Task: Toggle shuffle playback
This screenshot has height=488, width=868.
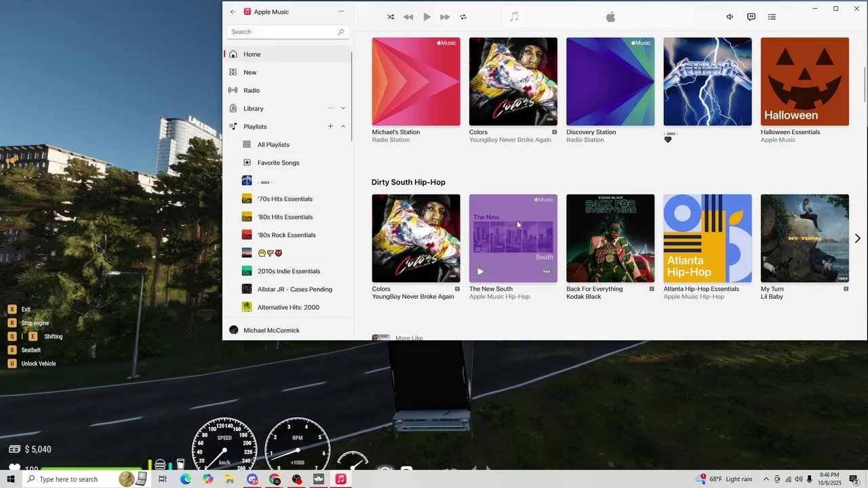Action: tap(391, 17)
